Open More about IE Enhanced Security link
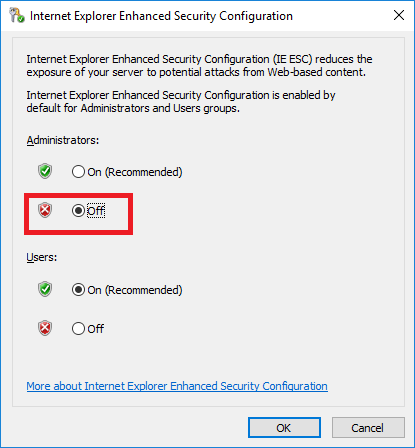This screenshot has height=448, width=415. coord(177,386)
